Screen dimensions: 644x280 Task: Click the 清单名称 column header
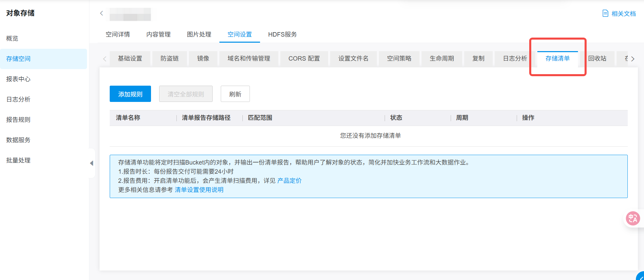tap(128, 118)
